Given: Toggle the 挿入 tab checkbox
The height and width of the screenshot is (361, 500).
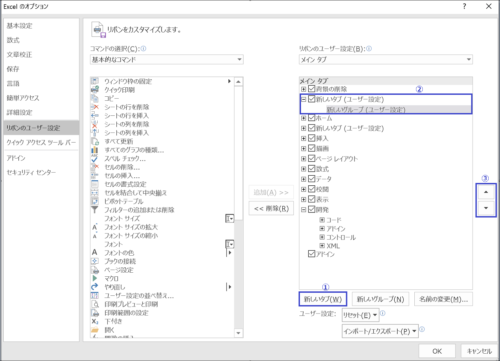Looking at the screenshot, I should [312, 138].
